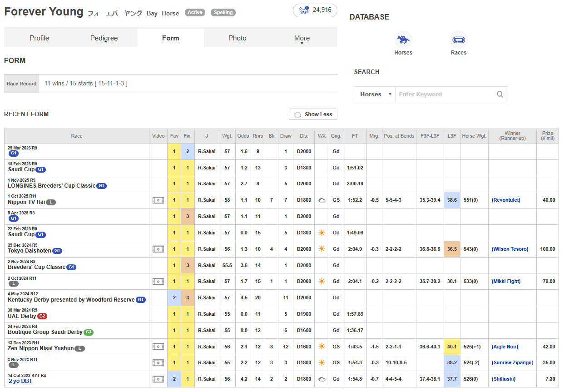Open the Mikki Fight runner-up link
This screenshot has width=564, height=392.
tap(506, 282)
